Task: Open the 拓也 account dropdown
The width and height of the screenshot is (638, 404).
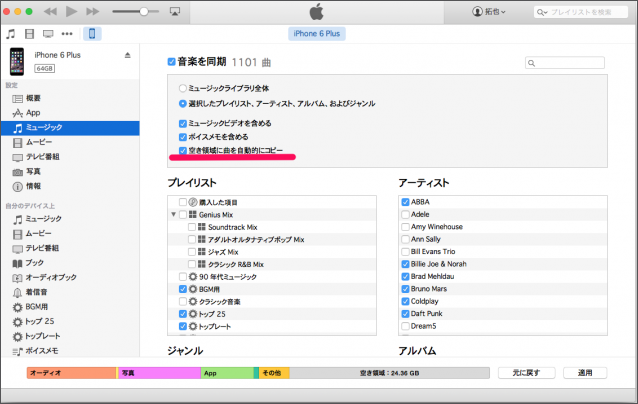Action: 489,12
